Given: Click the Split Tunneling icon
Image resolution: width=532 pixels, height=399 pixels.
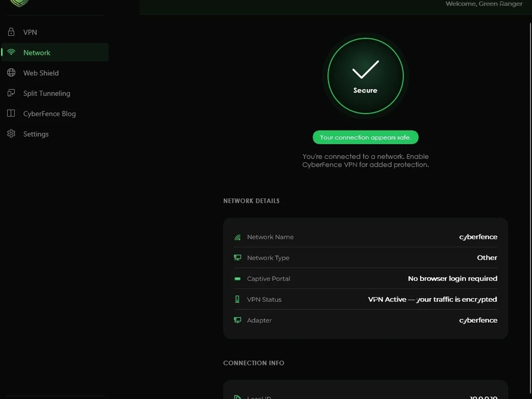Looking at the screenshot, I should (x=11, y=93).
